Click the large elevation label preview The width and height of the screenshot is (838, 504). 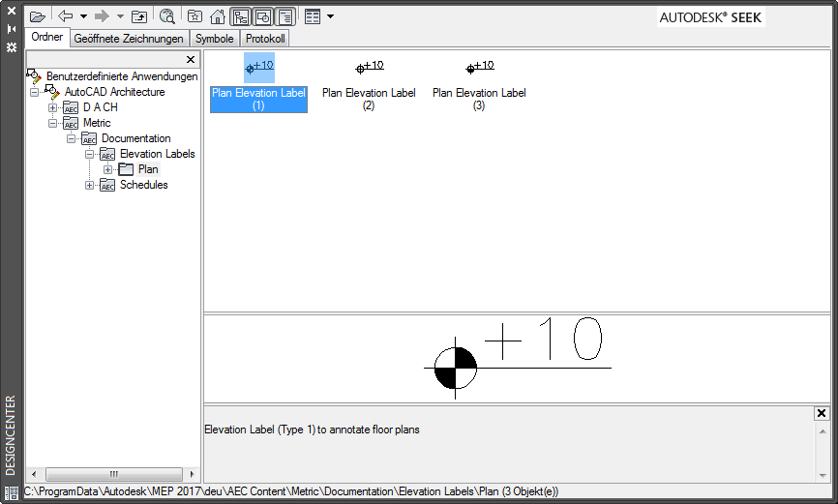coord(518,357)
